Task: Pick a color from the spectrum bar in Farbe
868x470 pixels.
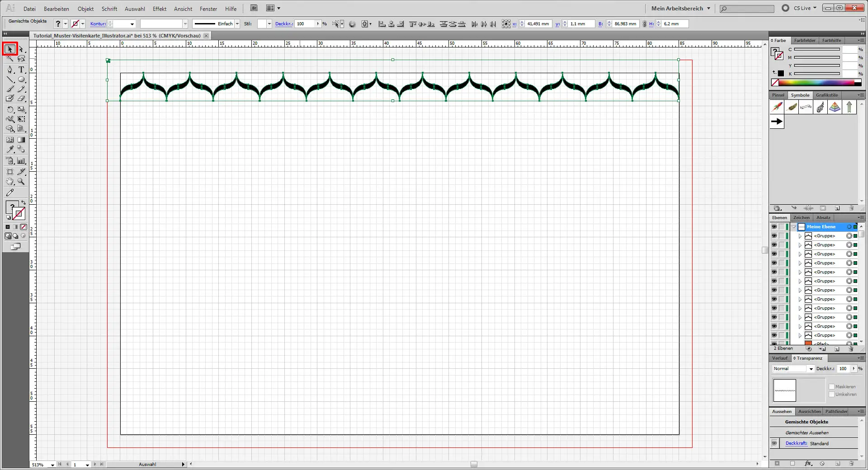Action: 814,82
